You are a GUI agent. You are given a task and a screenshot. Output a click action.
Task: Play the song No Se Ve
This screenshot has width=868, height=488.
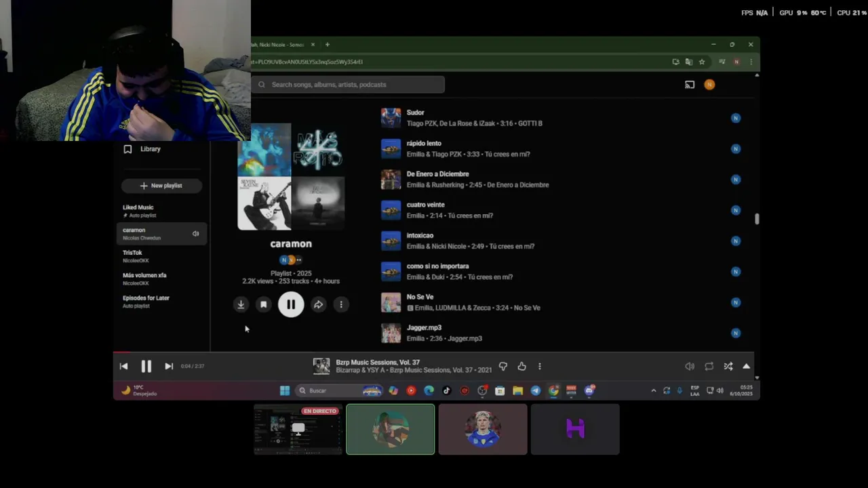420,297
